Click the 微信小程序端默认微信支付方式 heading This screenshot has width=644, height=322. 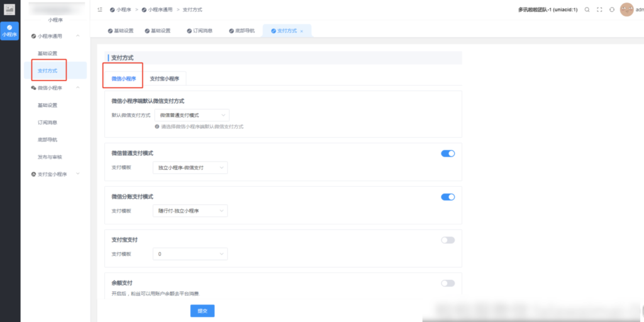coord(148,101)
